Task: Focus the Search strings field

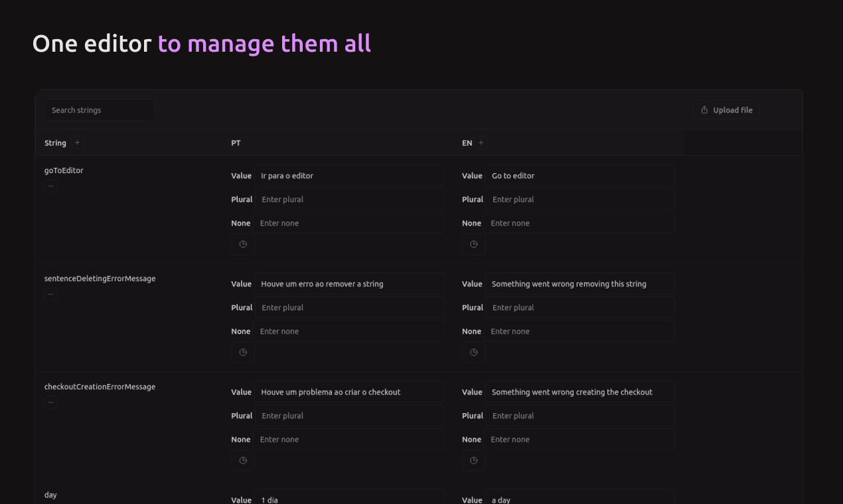Action: click(100, 110)
